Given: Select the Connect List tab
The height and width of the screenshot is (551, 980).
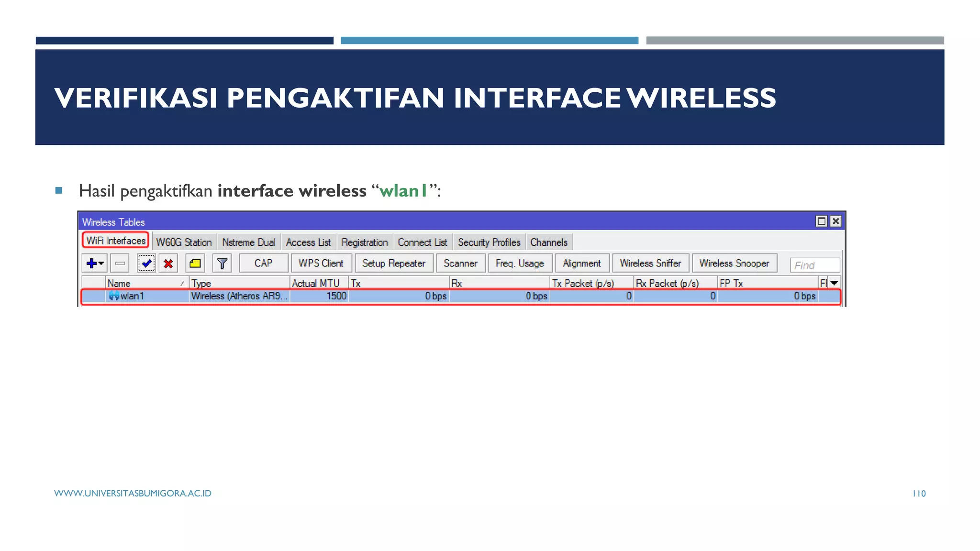Looking at the screenshot, I should (x=423, y=242).
